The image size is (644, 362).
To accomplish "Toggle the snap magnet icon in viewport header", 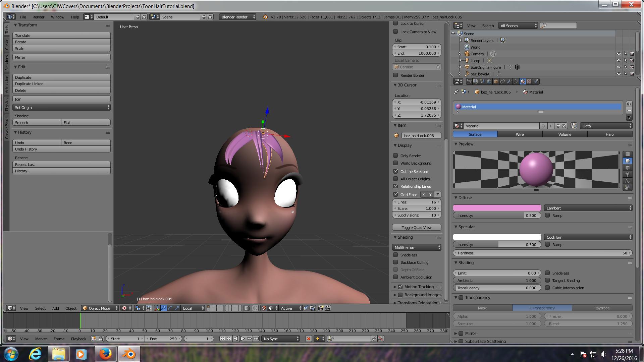I will 264,308.
